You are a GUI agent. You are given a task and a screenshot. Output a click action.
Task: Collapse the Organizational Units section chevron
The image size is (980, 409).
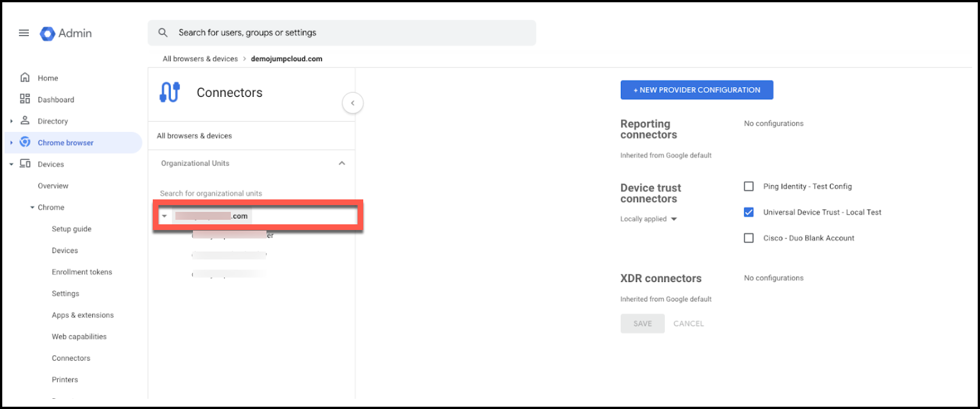342,163
